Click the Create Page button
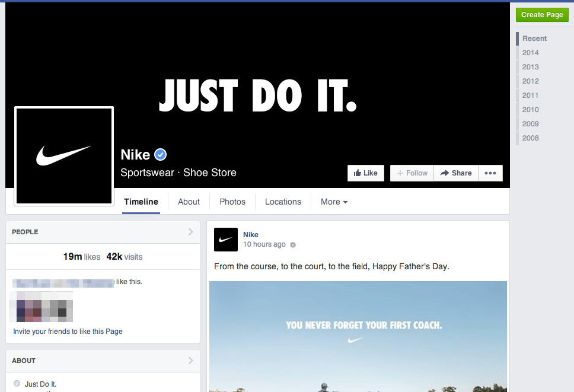 (541, 14)
